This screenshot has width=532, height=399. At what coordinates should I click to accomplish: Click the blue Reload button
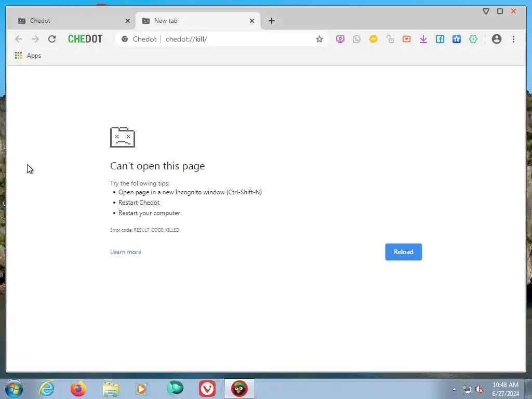tap(403, 252)
